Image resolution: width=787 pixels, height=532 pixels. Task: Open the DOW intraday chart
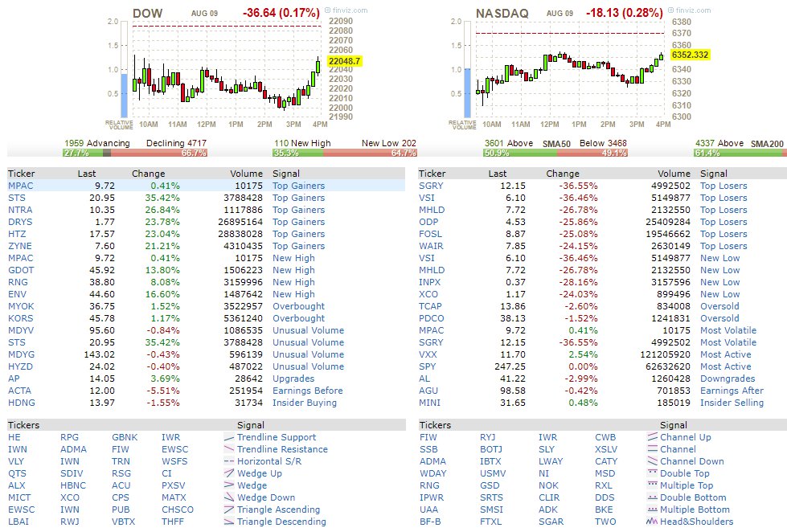[237, 68]
